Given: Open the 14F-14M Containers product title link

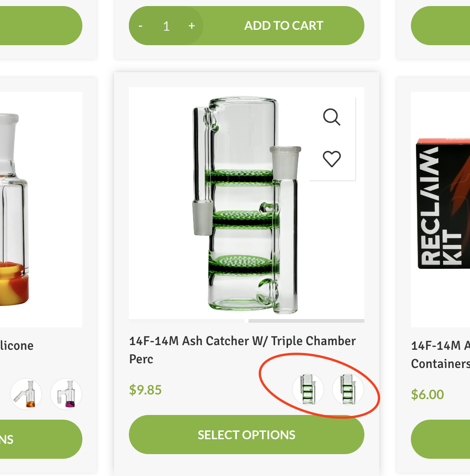Looking at the screenshot, I should [440, 354].
